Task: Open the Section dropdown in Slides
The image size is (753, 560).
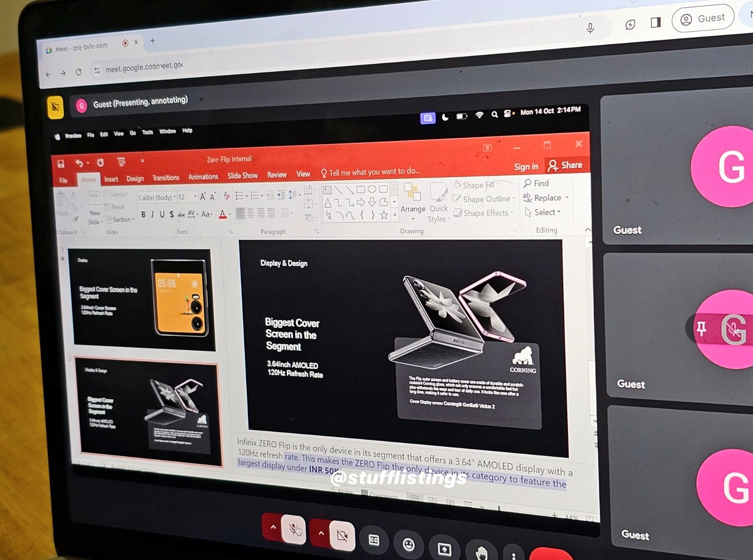Action: 121,219
